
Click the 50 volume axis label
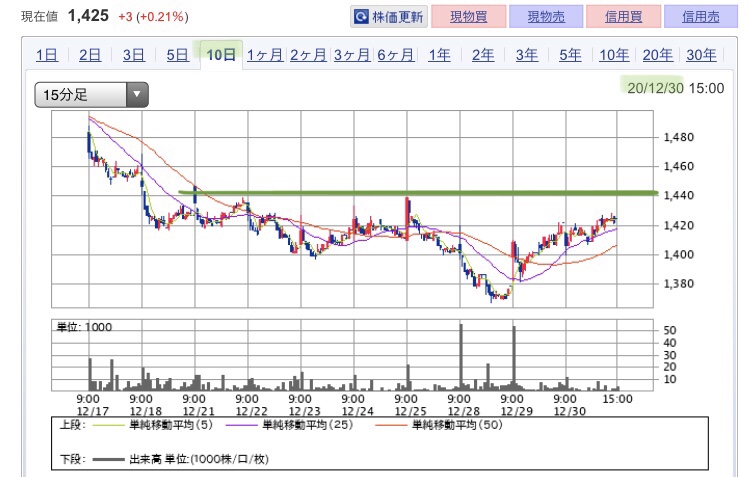pyautogui.click(x=670, y=330)
